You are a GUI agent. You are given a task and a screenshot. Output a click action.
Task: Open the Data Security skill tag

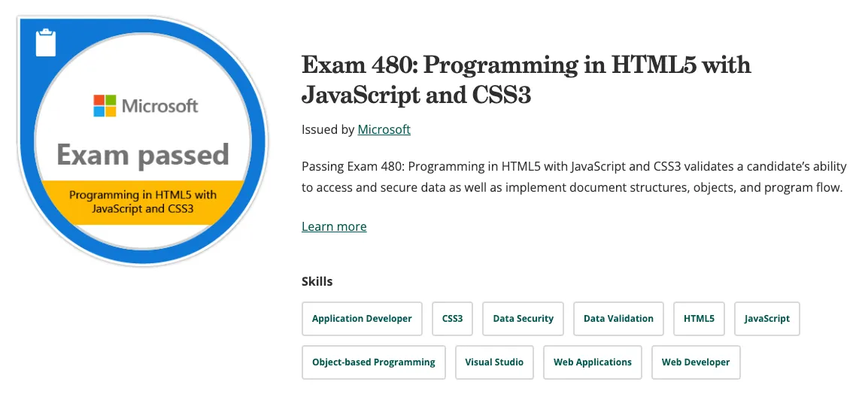coord(523,318)
